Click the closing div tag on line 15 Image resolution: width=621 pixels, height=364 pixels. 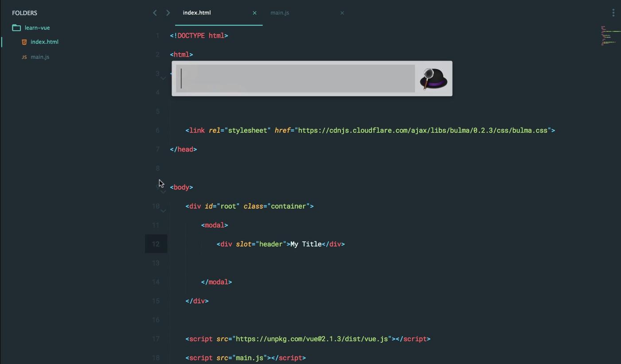coord(197,301)
